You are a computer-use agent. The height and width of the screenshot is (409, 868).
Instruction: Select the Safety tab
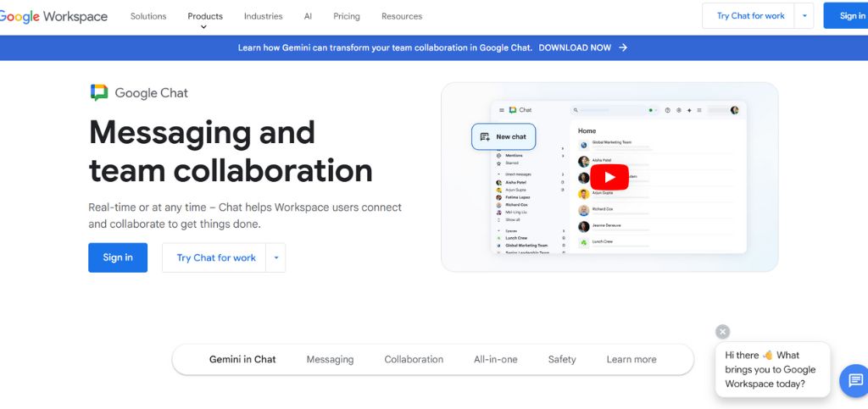pyautogui.click(x=562, y=359)
